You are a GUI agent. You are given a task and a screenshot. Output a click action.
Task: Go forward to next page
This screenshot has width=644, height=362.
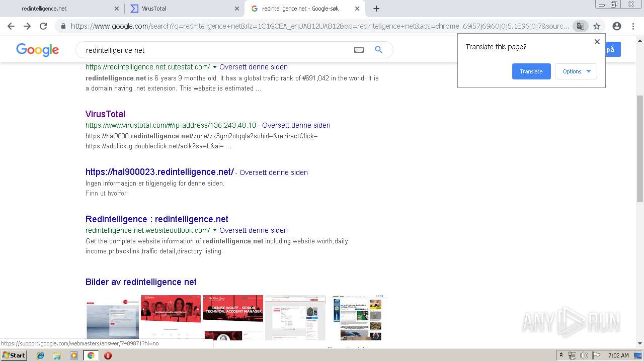click(27, 26)
